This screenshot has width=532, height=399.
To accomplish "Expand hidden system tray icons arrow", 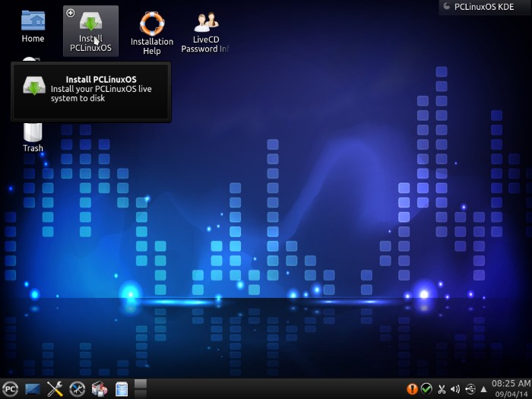I will coord(484,389).
